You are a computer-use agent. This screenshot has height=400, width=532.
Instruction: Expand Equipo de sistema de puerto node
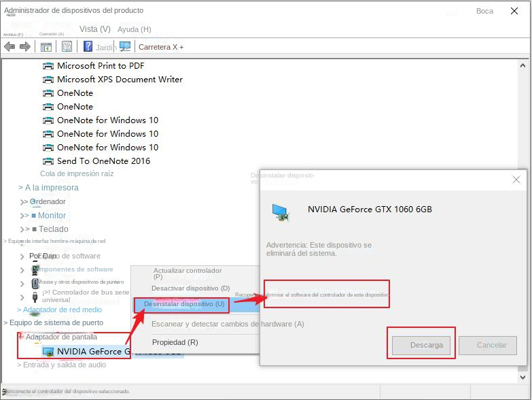point(5,323)
